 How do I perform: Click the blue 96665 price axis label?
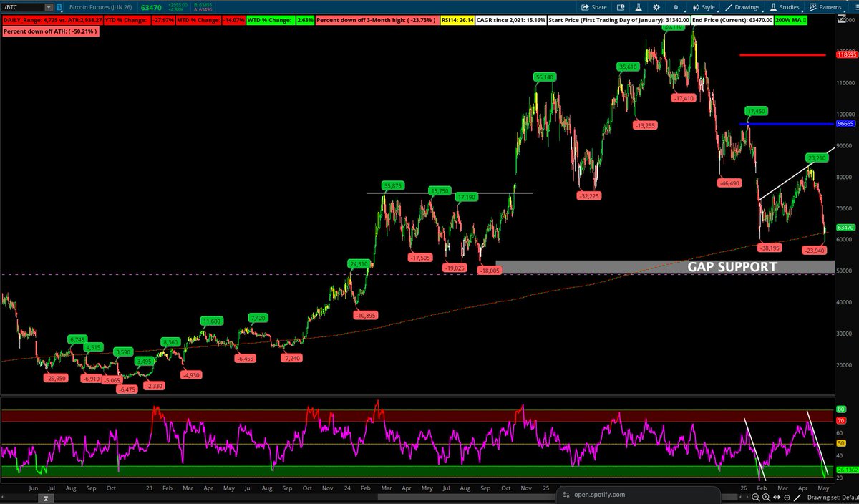click(846, 124)
